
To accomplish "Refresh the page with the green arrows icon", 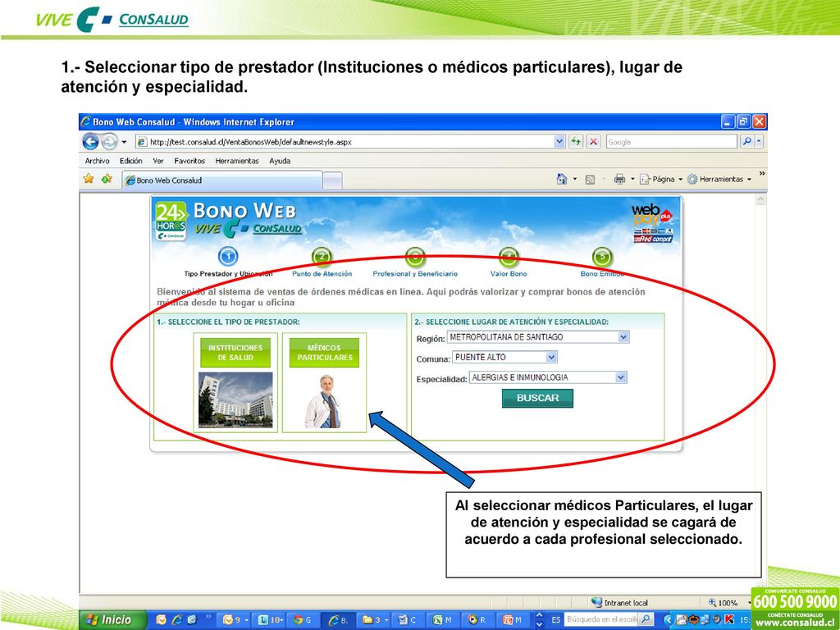I will pos(576,142).
